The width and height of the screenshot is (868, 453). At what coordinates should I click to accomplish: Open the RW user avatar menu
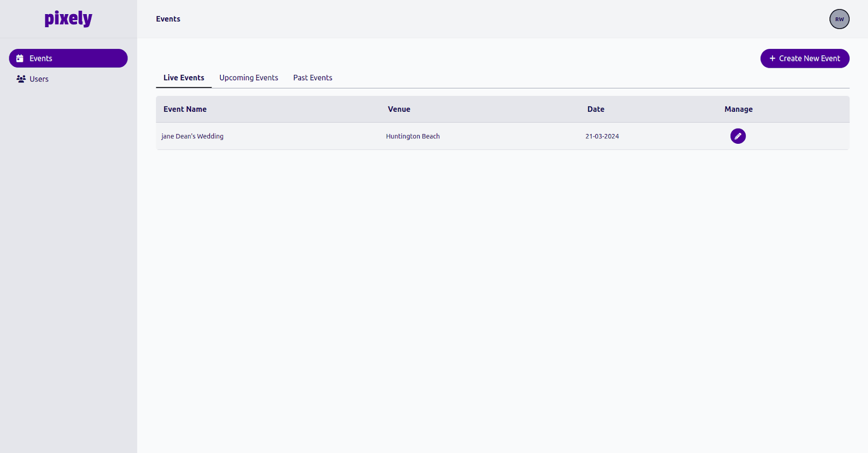pos(839,19)
